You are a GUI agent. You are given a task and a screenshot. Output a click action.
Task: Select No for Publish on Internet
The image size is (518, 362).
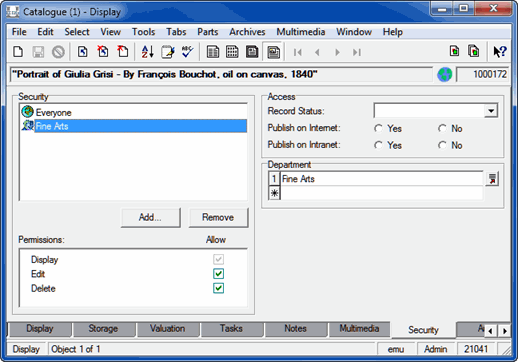442,128
